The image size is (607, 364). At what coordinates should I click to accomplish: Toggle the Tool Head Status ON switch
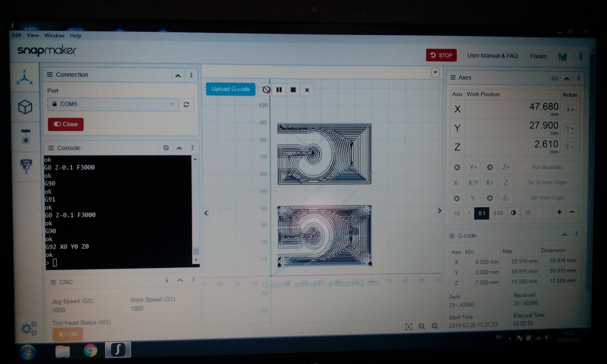[68, 334]
